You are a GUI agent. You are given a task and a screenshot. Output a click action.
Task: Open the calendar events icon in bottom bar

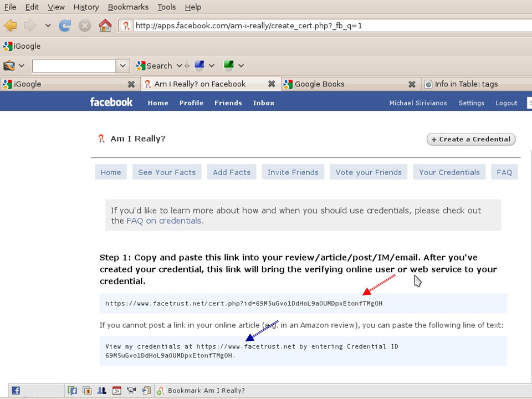click(x=117, y=391)
